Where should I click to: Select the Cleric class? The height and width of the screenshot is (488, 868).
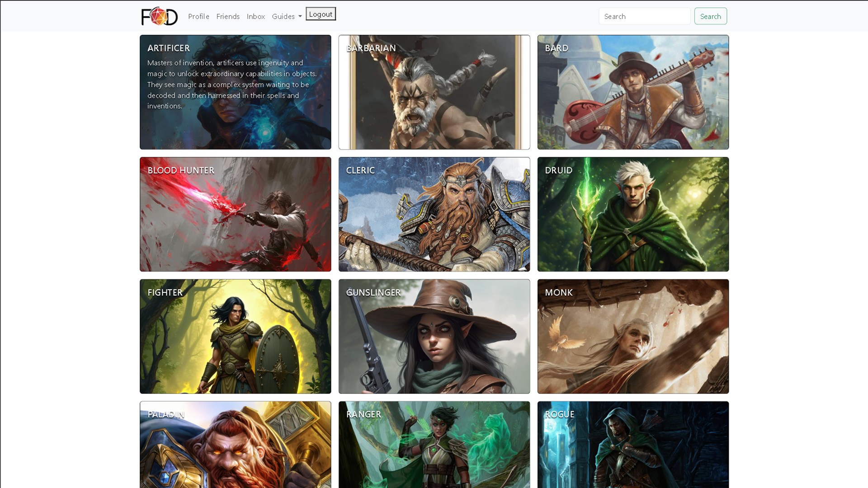point(434,214)
